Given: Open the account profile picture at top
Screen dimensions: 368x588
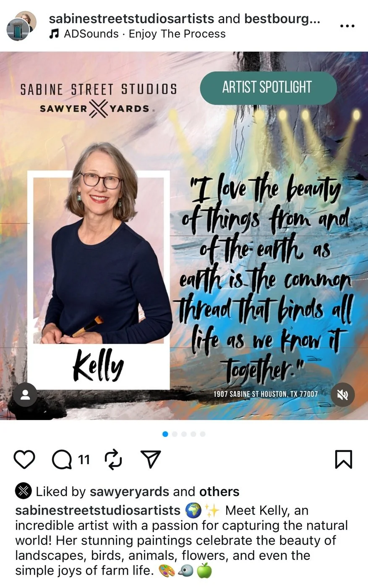Looking at the screenshot, I should click(21, 26).
